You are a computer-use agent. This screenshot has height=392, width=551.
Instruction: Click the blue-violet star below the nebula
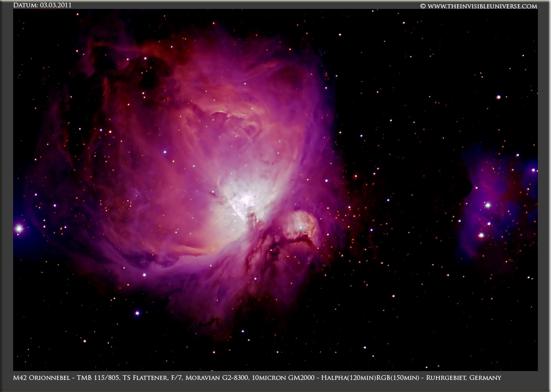tap(137, 313)
